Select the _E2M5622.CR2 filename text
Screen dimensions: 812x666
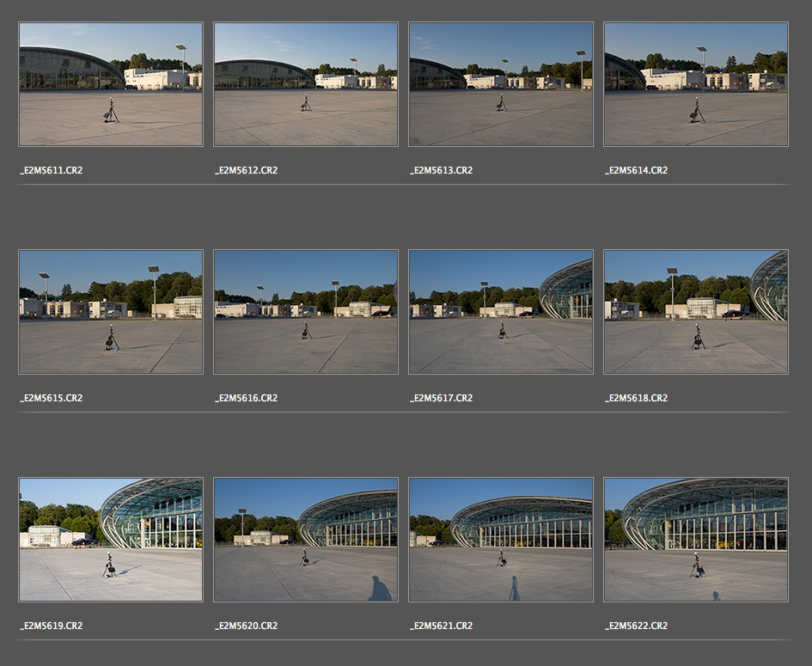click(636, 626)
